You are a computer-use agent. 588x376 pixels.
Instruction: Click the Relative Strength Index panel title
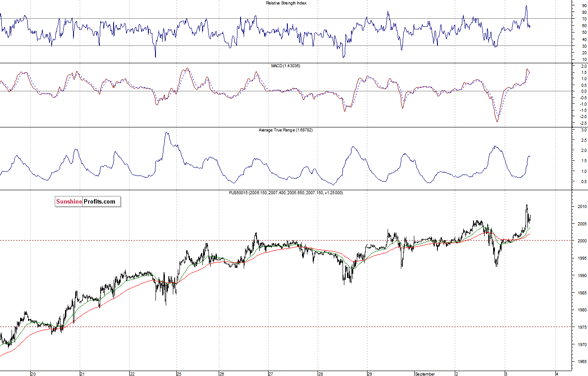(286, 3)
